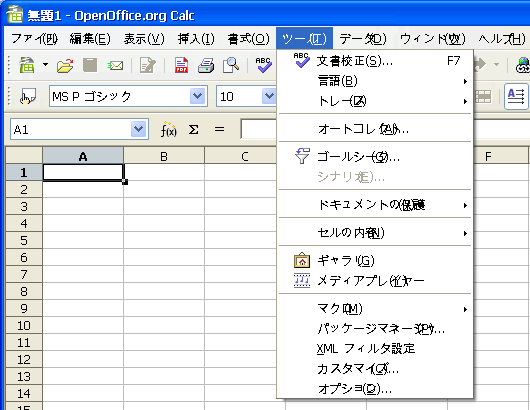This screenshot has width=530, height=410.
Task: Expand the font size dropdown
Action: coord(269,96)
